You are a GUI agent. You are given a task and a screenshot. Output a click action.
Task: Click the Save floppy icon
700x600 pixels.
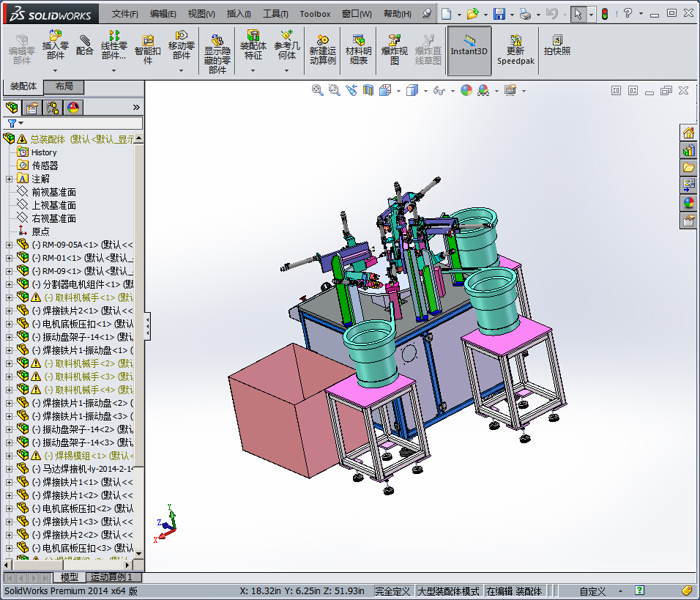click(499, 14)
